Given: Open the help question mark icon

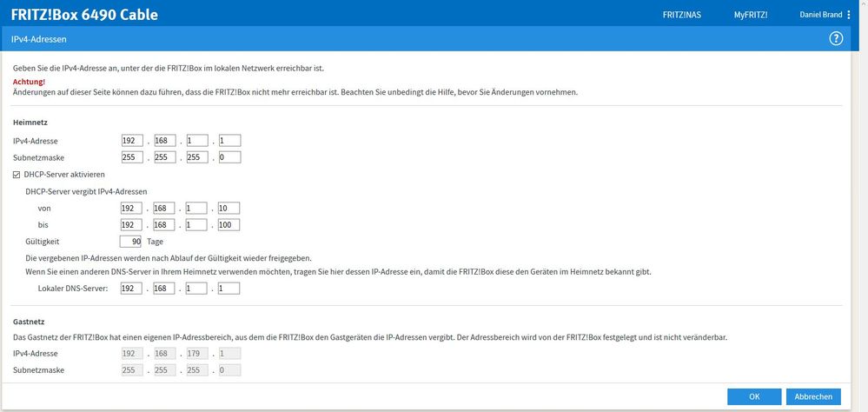Looking at the screenshot, I should pyautogui.click(x=835, y=39).
